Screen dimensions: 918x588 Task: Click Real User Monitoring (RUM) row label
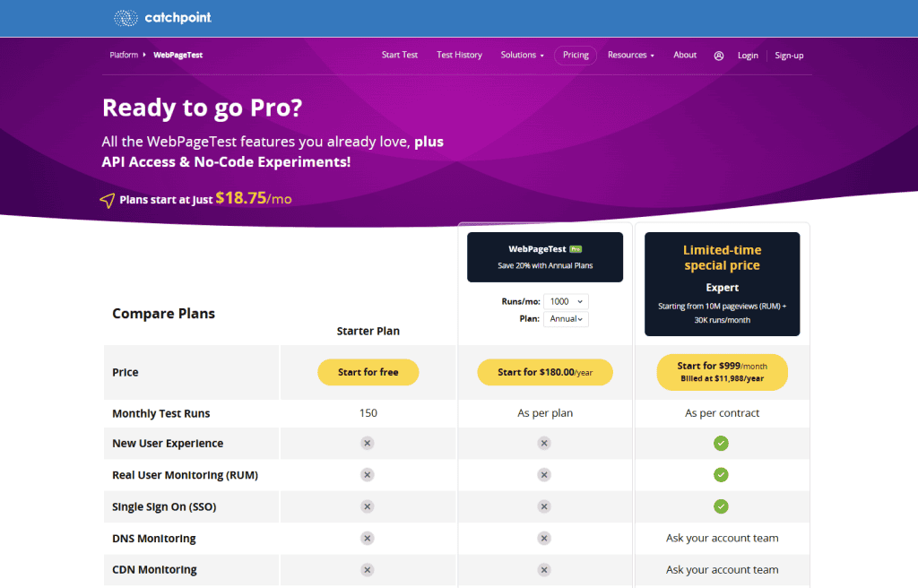pos(185,476)
